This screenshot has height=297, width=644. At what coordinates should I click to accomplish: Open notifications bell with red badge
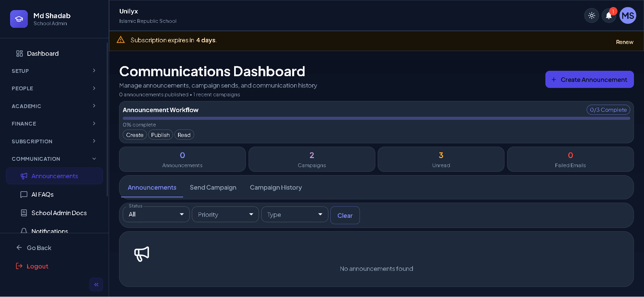(x=609, y=15)
